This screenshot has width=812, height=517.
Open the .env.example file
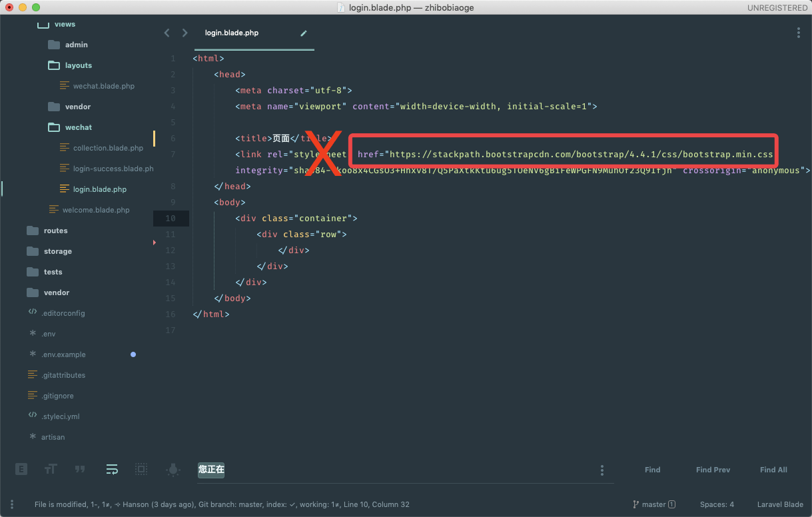coord(63,354)
